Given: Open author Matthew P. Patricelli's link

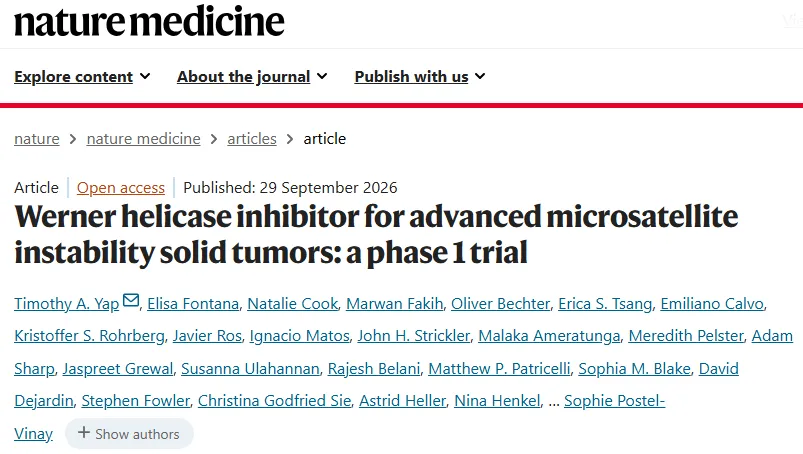Looking at the screenshot, I should click(x=499, y=369).
